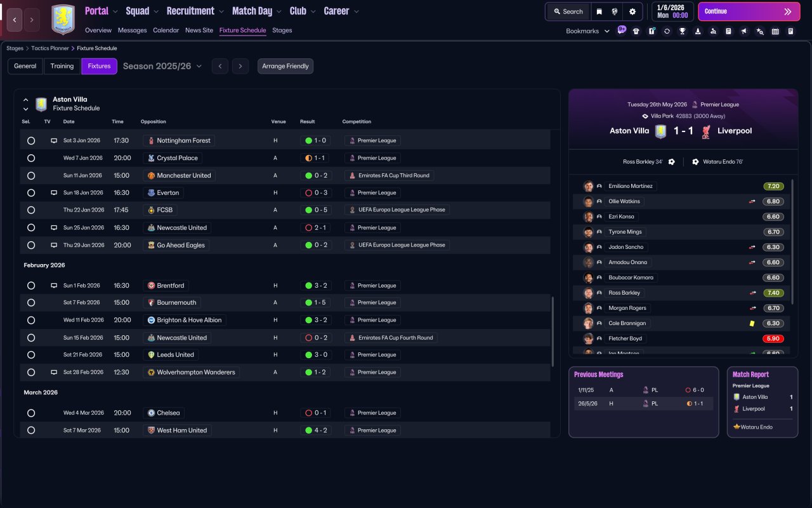Click the date and time display 1/6/2026
812x508 pixels.
tap(672, 11)
